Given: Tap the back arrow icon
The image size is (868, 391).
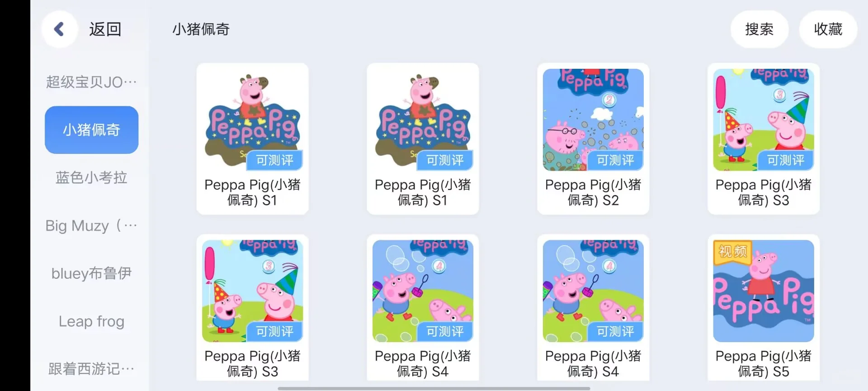Looking at the screenshot, I should coord(59,29).
